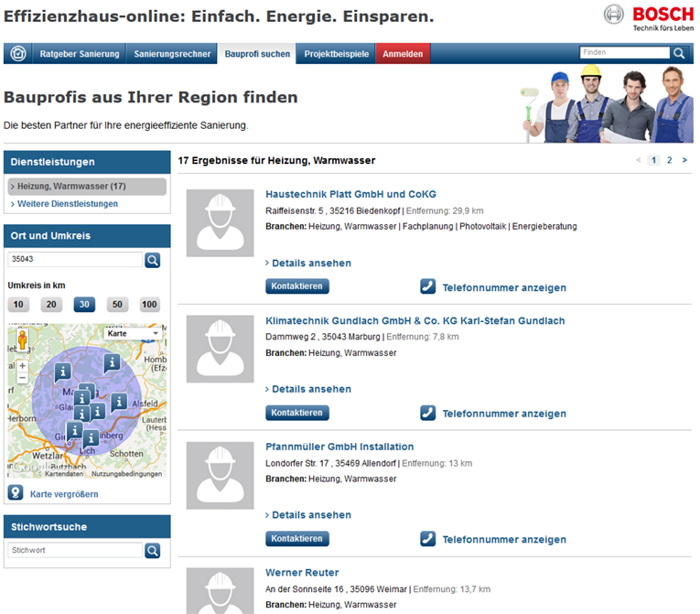This screenshot has width=700, height=614.
Task: Open Werner Reuter listing
Action: click(302, 573)
